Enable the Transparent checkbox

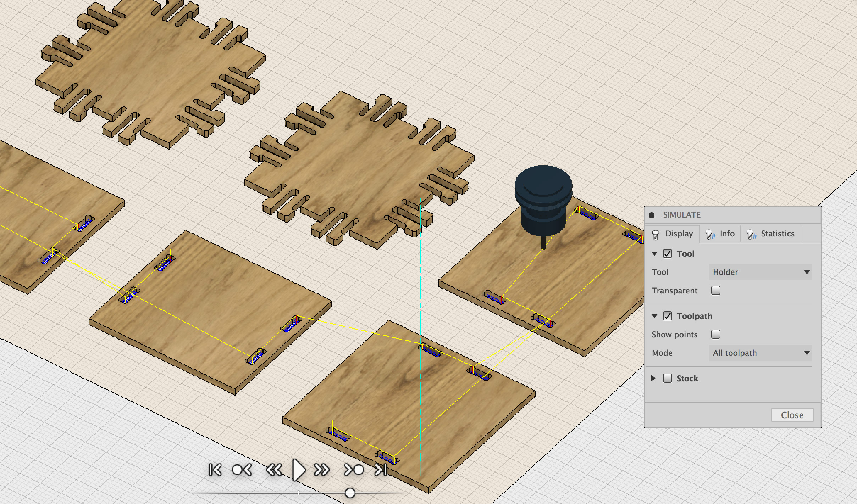pos(716,291)
